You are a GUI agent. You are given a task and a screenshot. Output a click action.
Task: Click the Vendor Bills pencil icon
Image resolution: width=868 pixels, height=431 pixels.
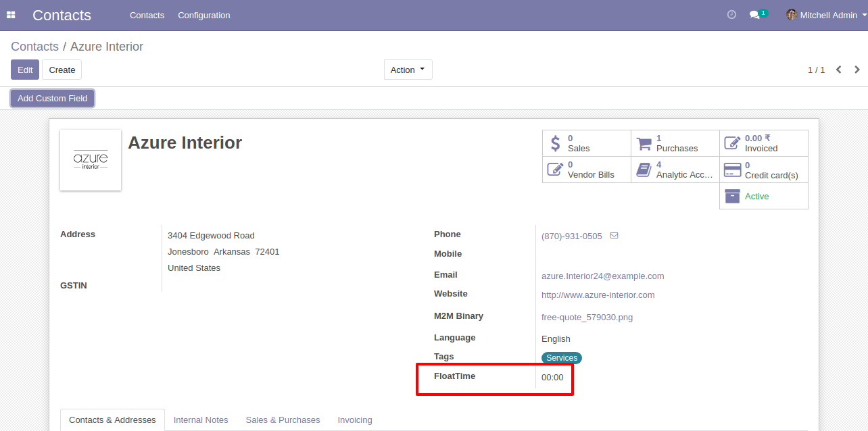(555, 170)
